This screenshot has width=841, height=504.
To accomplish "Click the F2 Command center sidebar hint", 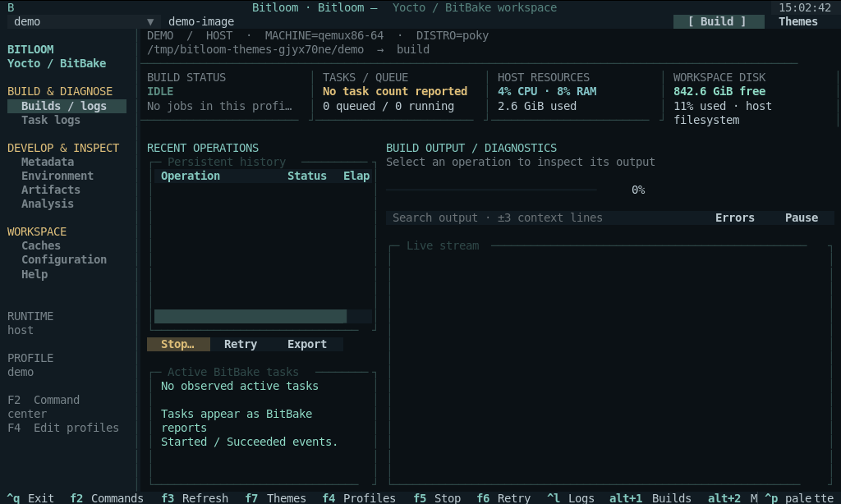I will click(44, 407).
